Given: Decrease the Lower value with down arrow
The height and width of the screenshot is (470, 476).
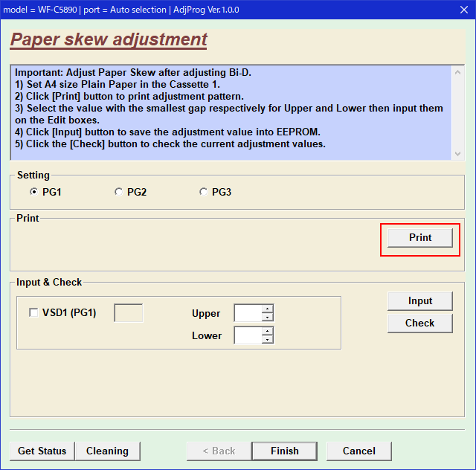Looking at the screenshot, I should click(x=268, y=340).
